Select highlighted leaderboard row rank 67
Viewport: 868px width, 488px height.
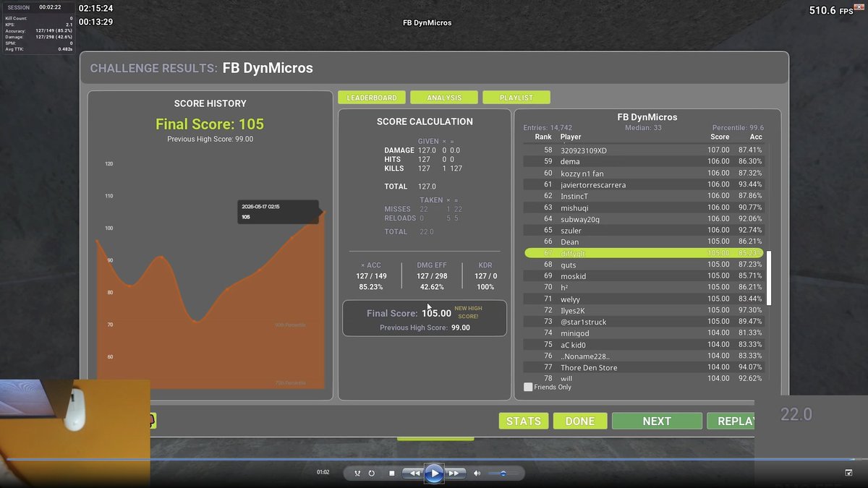644,253
